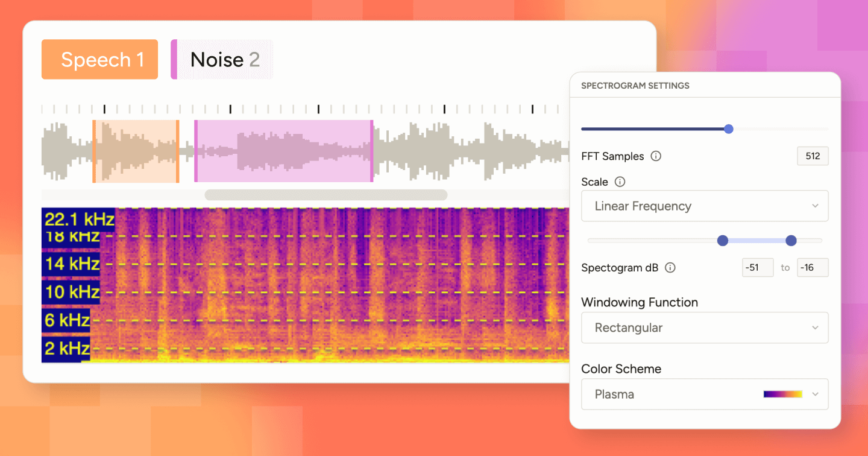Click the horizontal scrollbar under the waveform
This screenshot has width=868, height=456.
(325, 194)
